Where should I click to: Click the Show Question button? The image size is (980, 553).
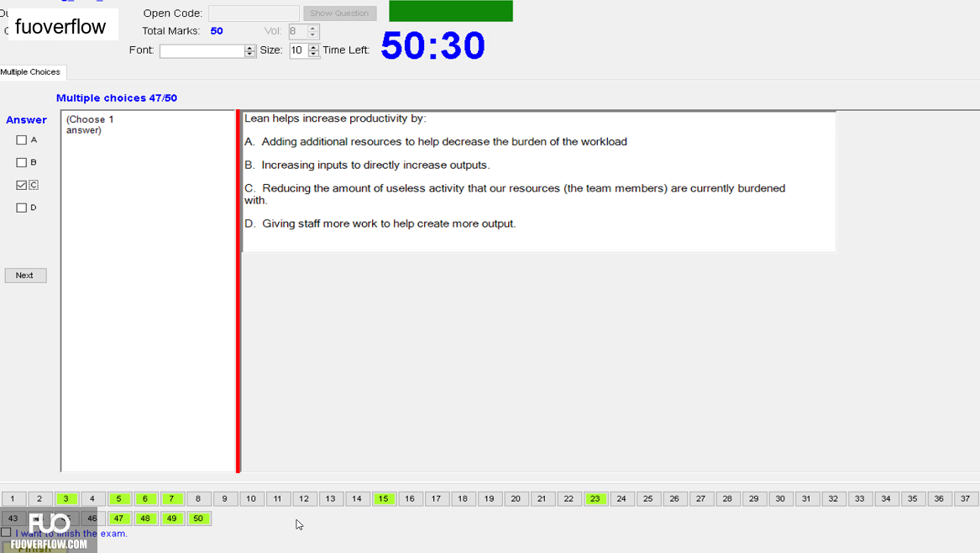tap(339, 13)
